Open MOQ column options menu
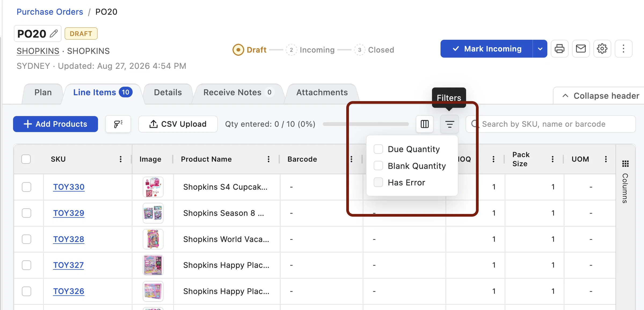This screenshot has height=310, width=644. (493, 159)
